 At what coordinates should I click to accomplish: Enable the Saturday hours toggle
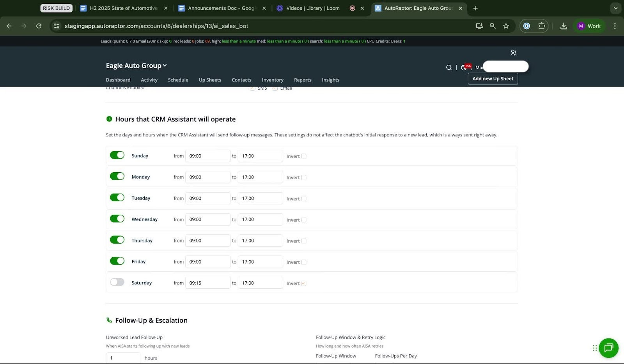tap(117, 282)
